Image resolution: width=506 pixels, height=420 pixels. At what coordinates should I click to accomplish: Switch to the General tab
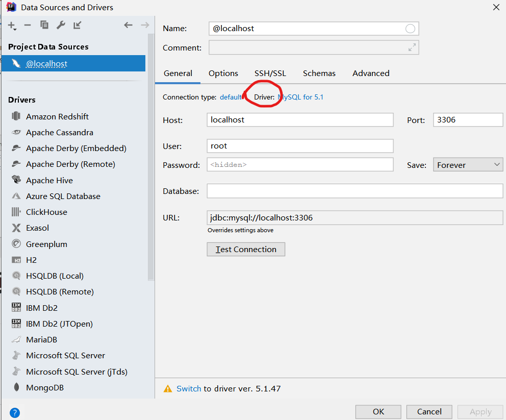[x=178, y=73]
